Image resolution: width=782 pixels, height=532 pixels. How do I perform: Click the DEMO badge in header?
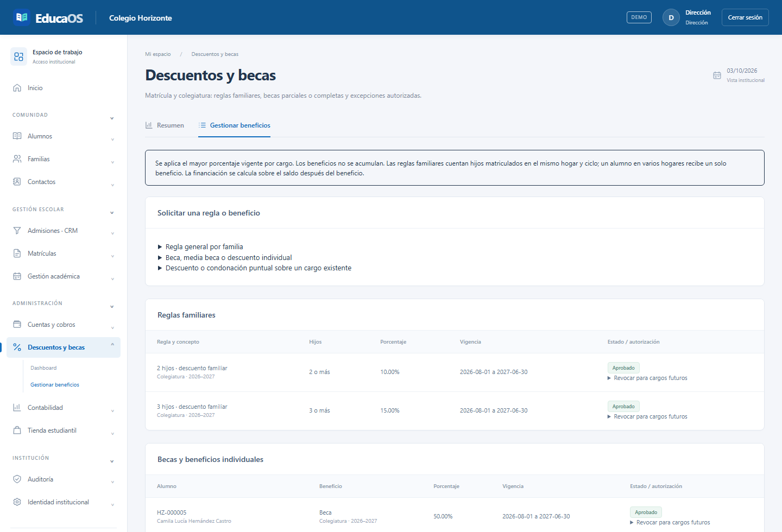point(639,17)
